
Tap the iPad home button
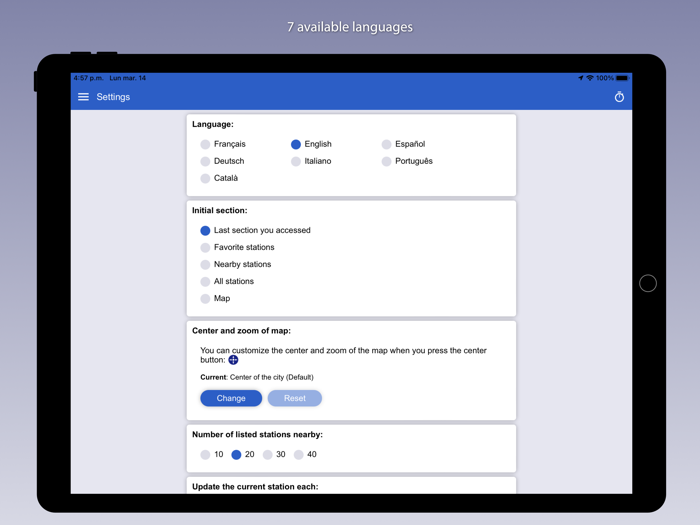(x=648, y=283)
